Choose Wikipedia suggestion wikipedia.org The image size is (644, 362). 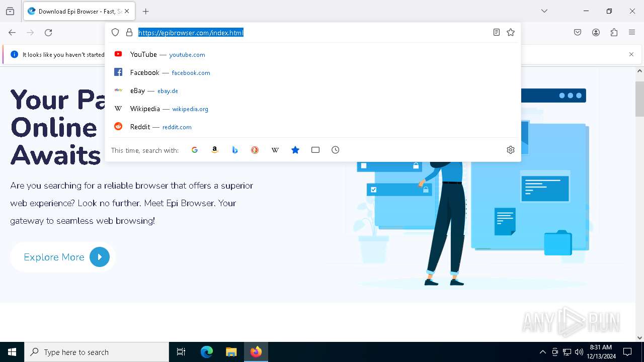pyautogui.click(x=313, y=109)
